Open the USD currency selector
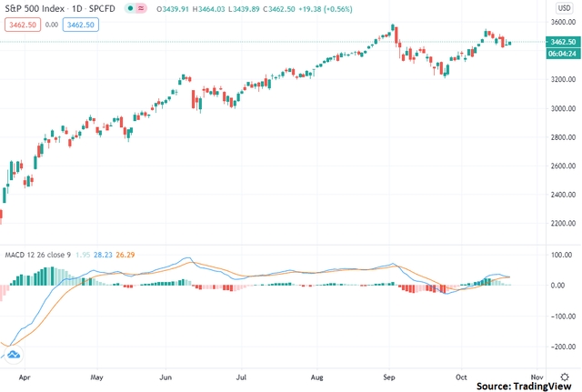 (564, 8)
